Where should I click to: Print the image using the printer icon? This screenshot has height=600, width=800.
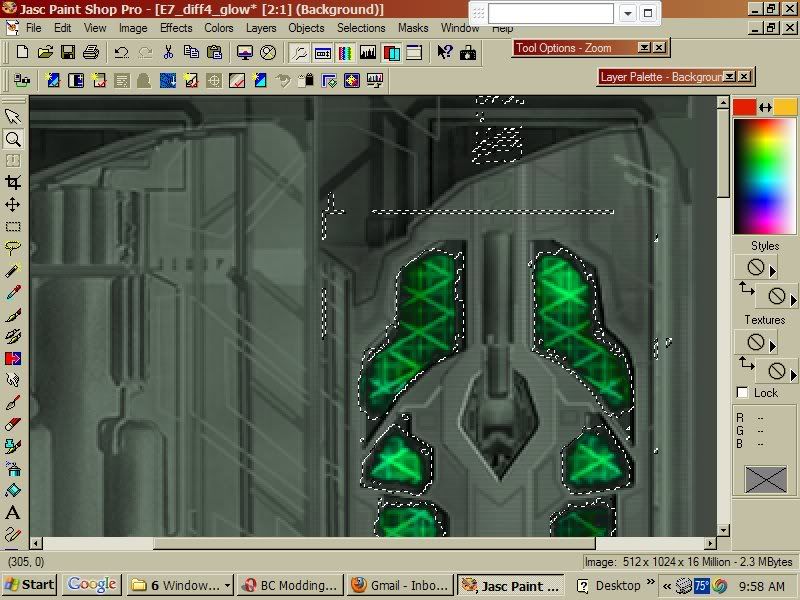(91, 52)
